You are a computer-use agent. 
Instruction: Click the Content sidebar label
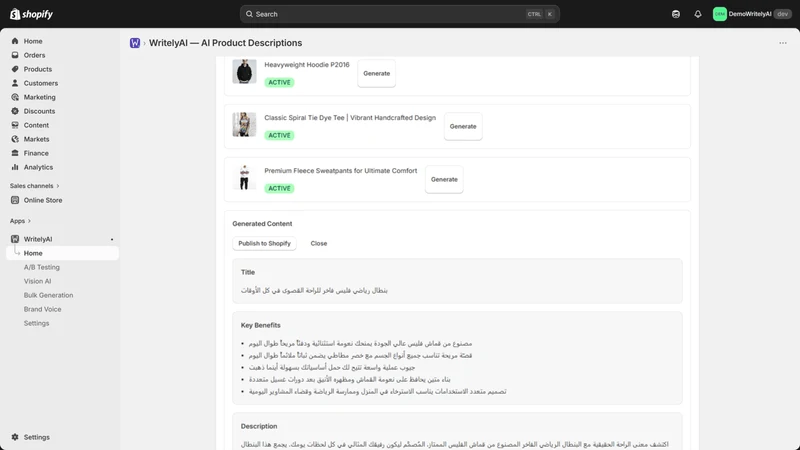[x=36, y=125]
